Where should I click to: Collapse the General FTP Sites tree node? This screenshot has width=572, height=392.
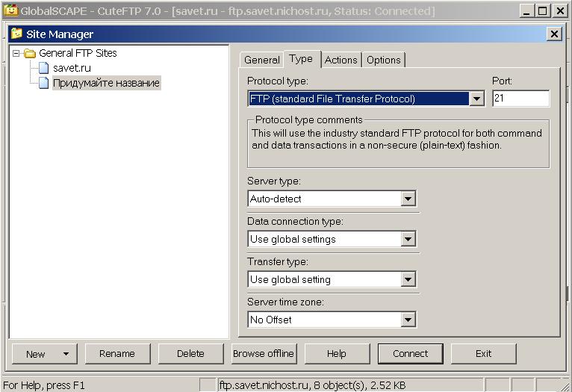16,54
